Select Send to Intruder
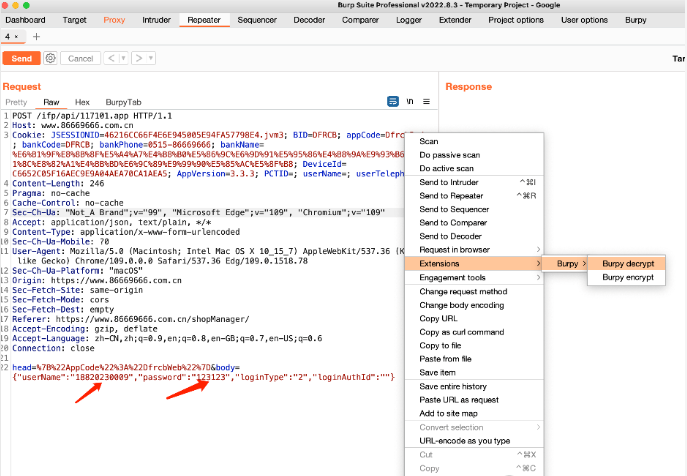 [x=474, y=182]
